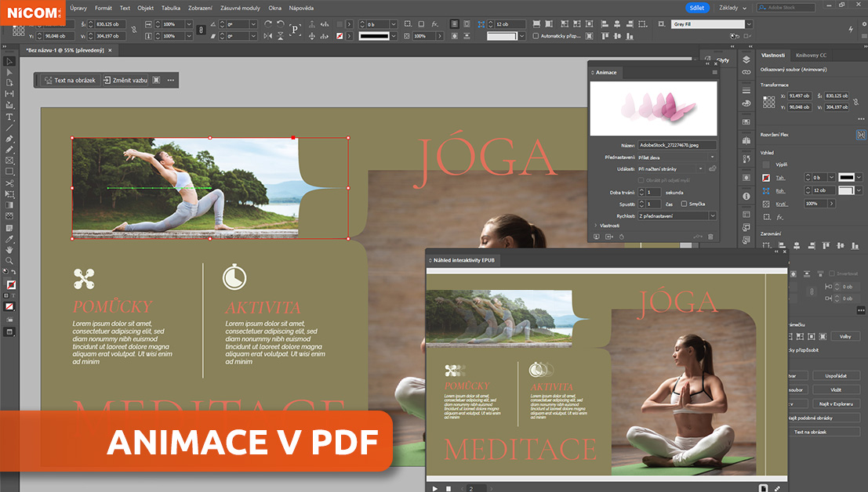Click the Zoom magnifier tool

pyautogui.click(x=9, y=260)
